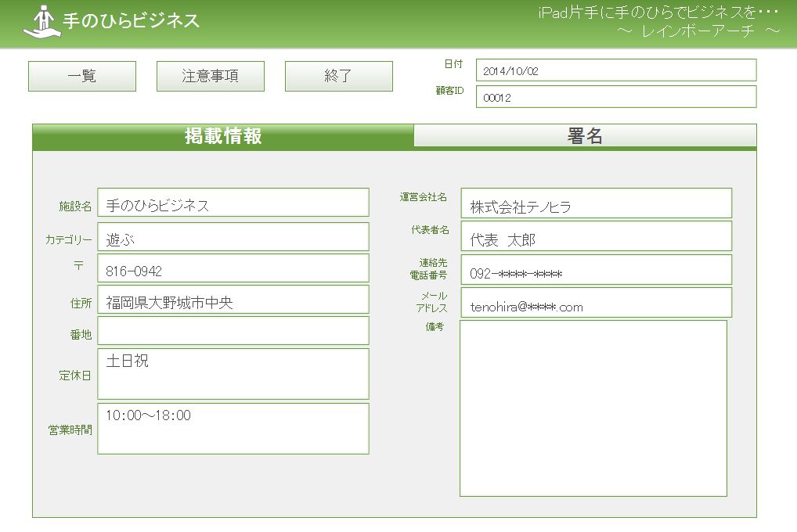Viewport: 797px width, 532px height.
Task: Click the 日付 date field
Action: pos(616,70)
